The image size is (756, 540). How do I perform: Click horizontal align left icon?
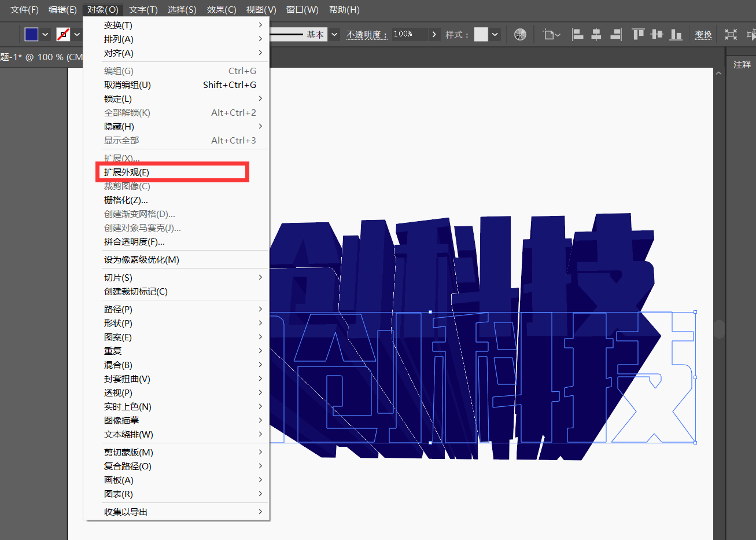(x=577, y=35)
